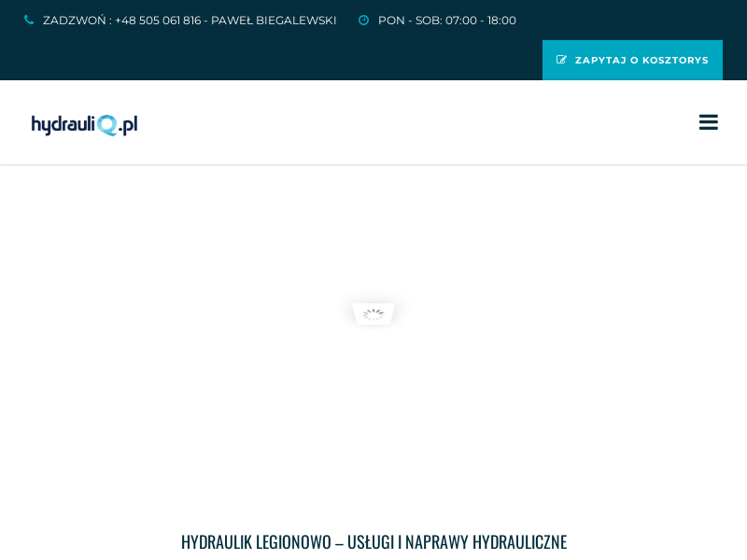Click the clock icon beside opening hours
Screen dimensions: 747x560
coord(364,20)
